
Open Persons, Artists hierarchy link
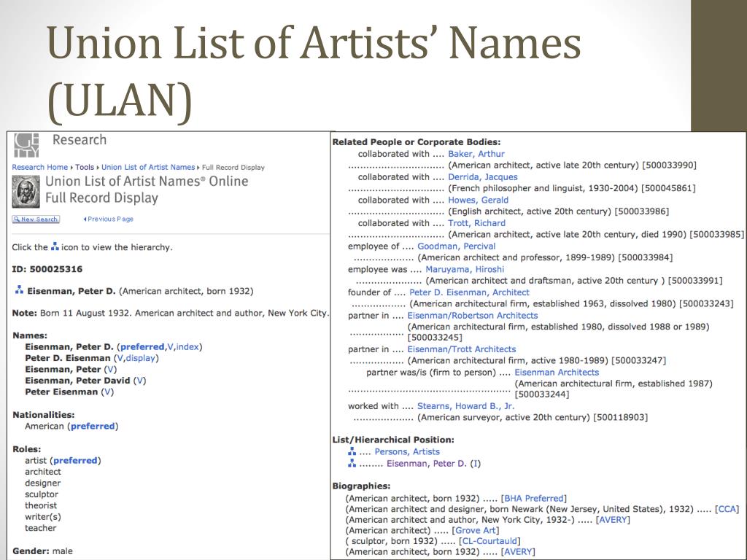407,451
